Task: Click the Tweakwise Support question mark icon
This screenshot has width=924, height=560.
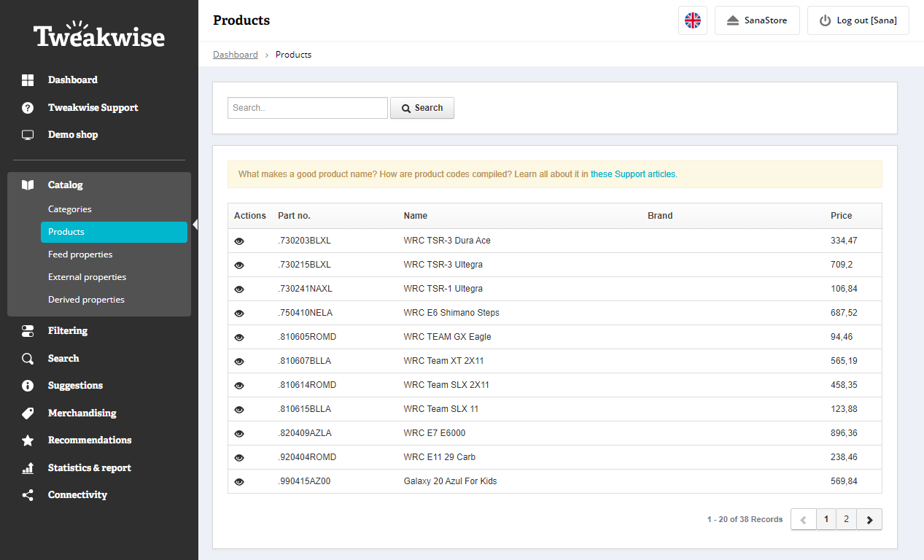Action: [x=28, y=108]
